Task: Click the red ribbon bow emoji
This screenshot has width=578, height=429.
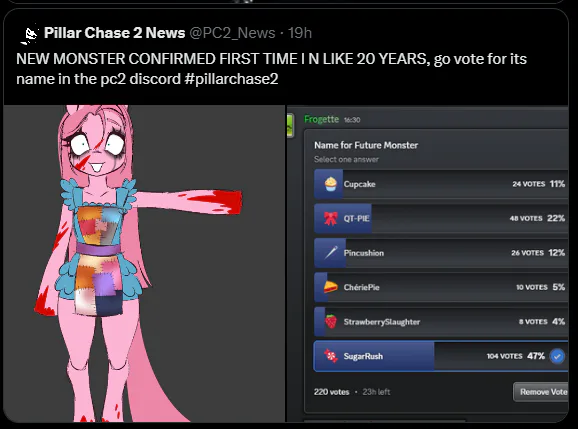Action: (x=331, y=218)
